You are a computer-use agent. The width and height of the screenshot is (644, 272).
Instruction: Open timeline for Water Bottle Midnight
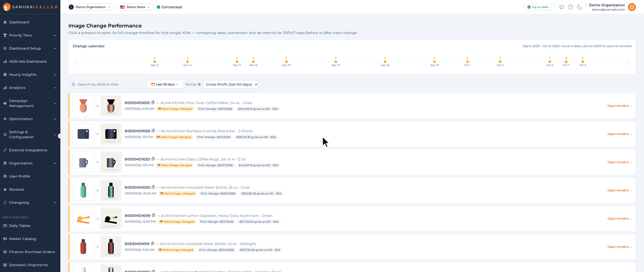pyautogui.click(x=619, y=247)
